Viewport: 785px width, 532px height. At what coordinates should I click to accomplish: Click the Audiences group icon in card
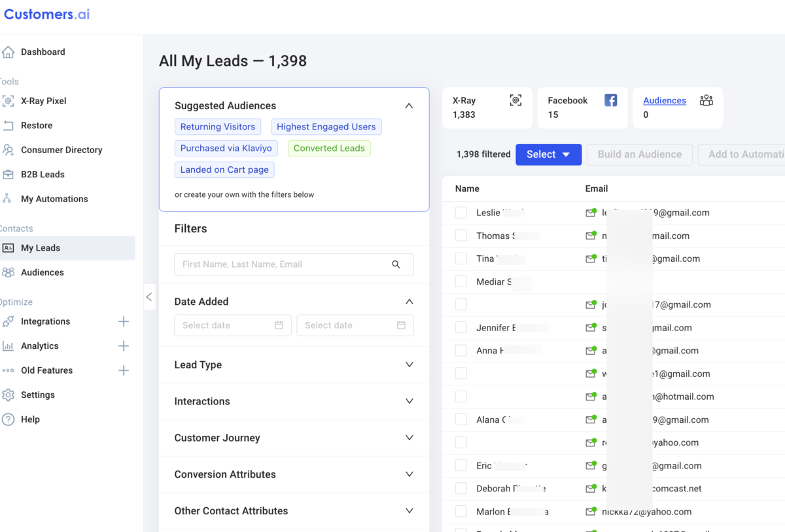[x=706, y=100]
